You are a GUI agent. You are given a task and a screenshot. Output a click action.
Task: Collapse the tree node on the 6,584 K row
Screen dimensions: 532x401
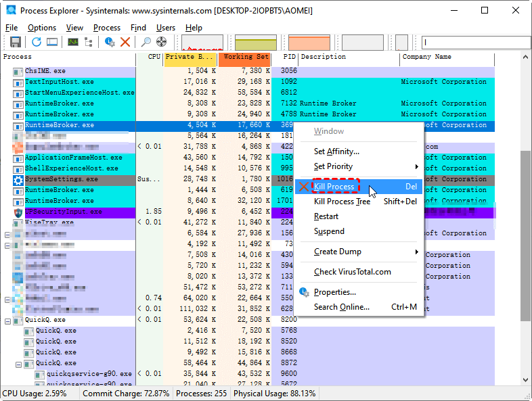[8, 234]
